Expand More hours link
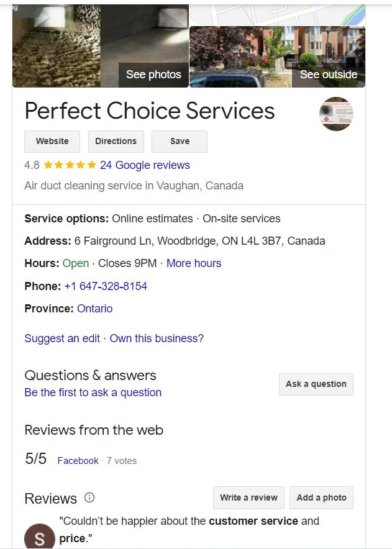The height and width of the screenshot is (549, 392). [x=194, y=263]
